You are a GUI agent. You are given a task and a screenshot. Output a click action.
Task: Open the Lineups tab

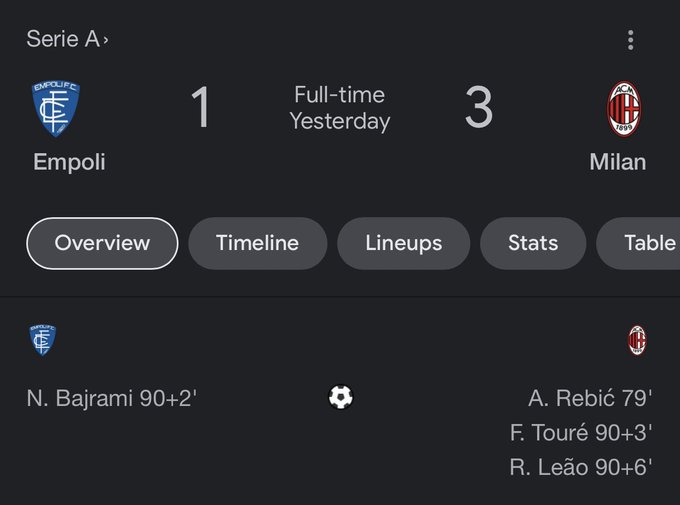pyautogui.click(x=404, y=243)
